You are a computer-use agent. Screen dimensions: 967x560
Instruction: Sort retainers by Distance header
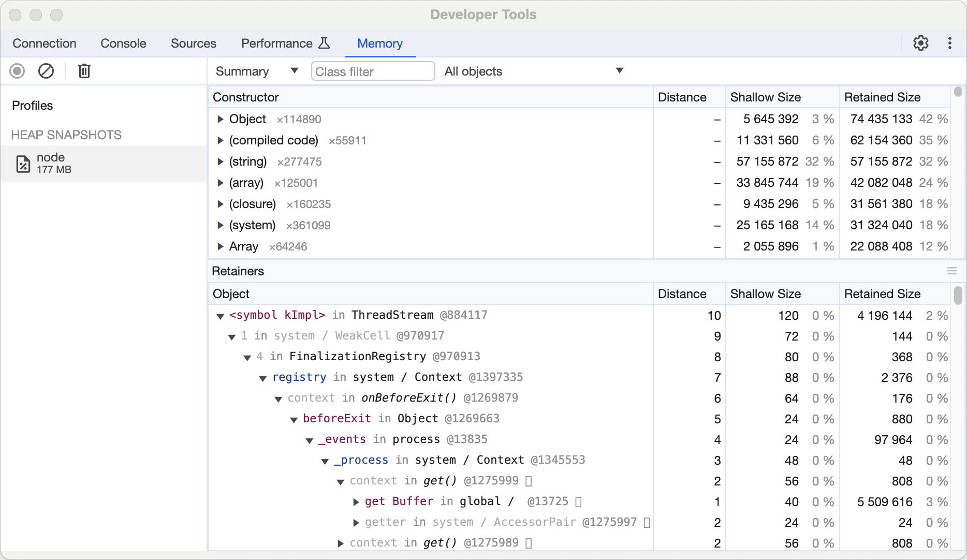pos(690,294)
